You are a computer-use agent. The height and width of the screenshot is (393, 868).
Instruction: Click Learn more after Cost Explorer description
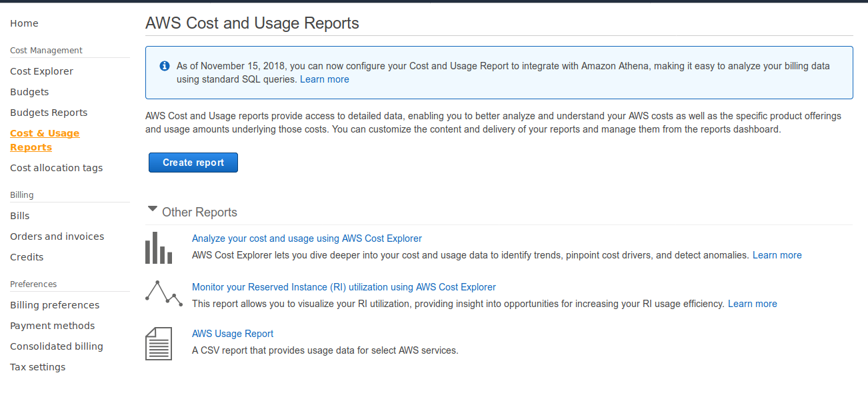(777, 255)
